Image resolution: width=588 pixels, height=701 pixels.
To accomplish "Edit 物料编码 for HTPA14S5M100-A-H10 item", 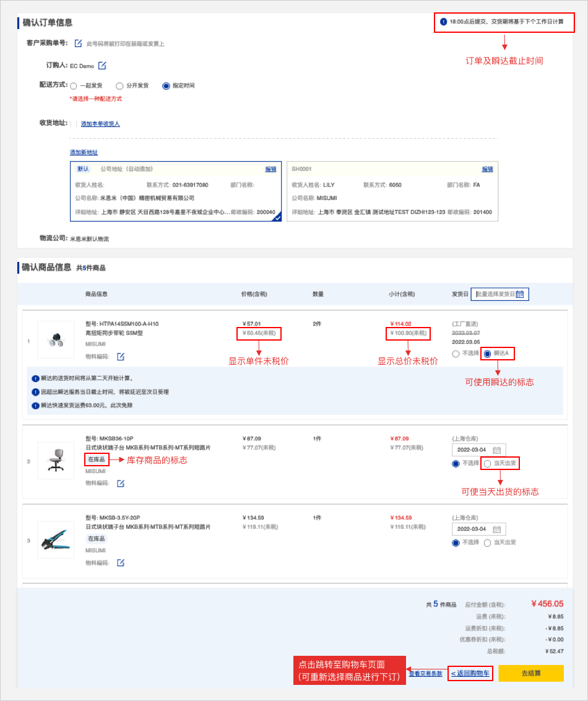I will pos(121,357).
